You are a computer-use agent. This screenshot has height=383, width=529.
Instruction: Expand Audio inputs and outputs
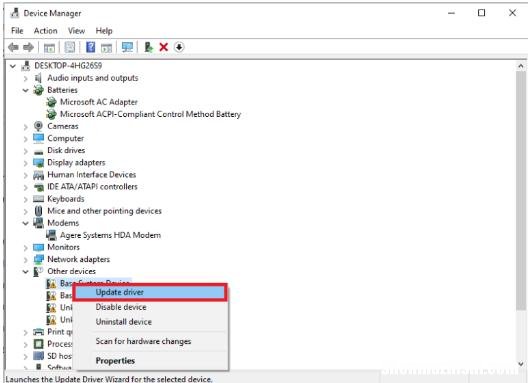pos(26,78)
